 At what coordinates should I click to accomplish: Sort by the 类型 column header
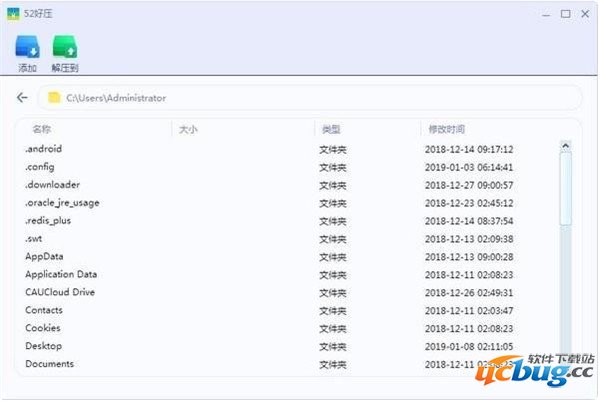pos(331,130)
